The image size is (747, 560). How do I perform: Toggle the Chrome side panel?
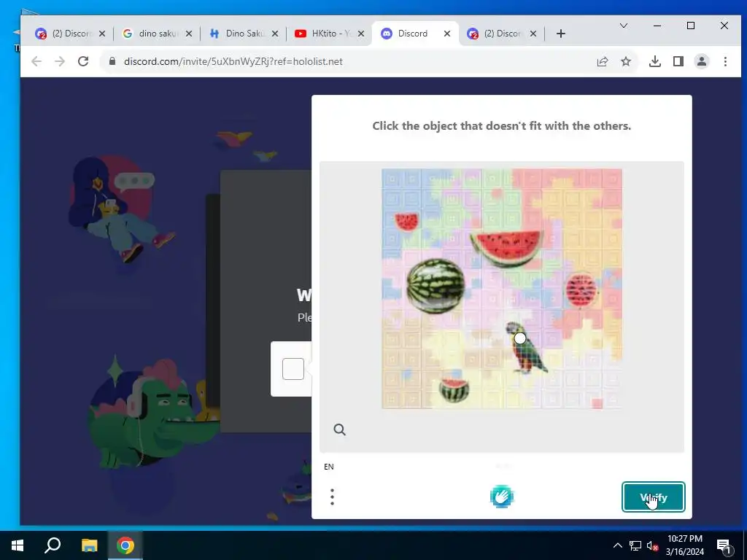[x=678, y=61]
